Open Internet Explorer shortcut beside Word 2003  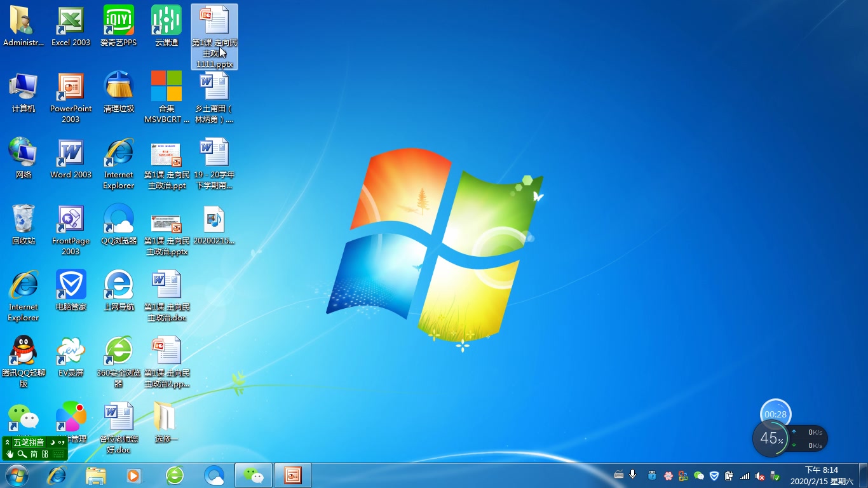pos(119,163)
